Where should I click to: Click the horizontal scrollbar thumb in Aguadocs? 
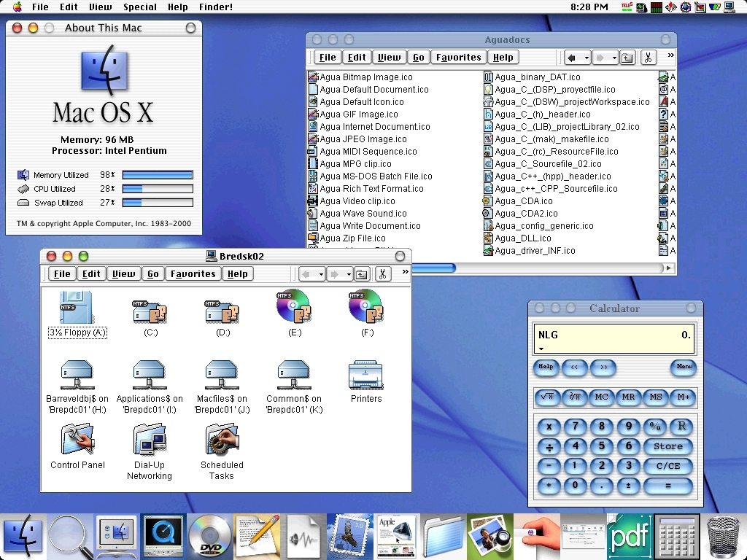(x=433, y=268)
